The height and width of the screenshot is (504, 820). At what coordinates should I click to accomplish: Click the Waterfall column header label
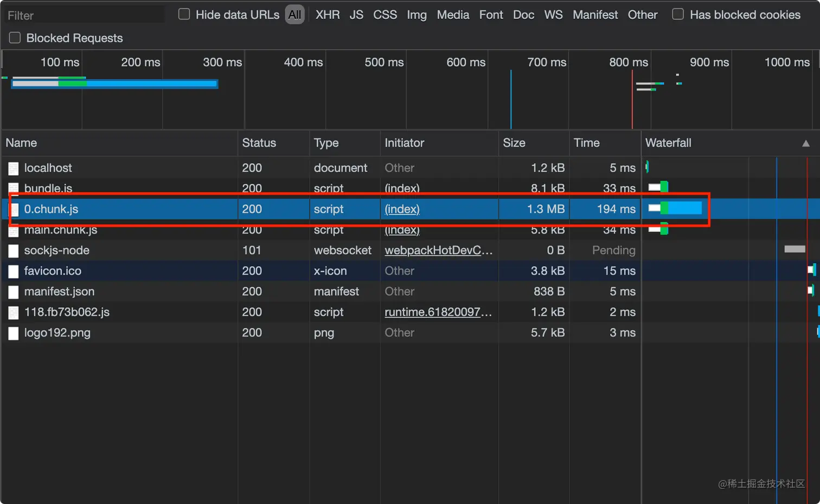tap(668, 143)
